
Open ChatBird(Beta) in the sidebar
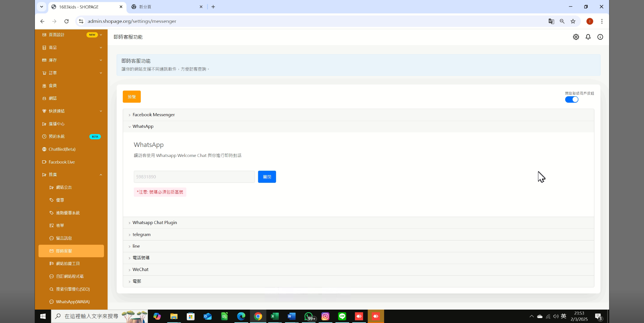tap(71, 149)
